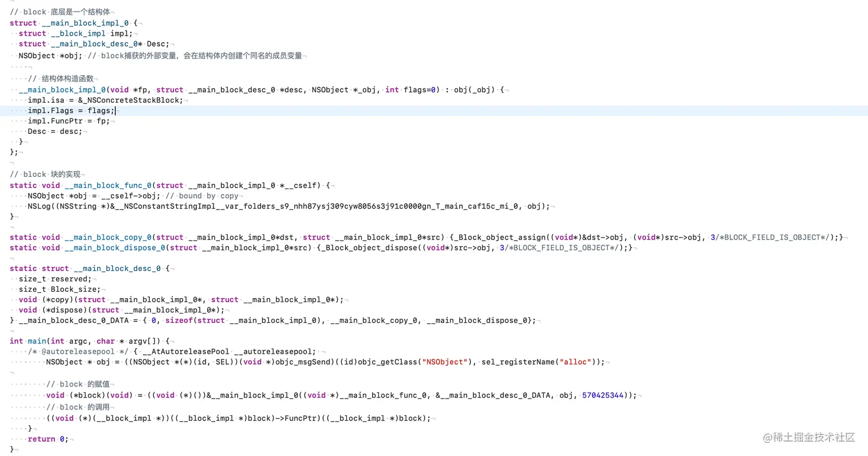Click line "Desc = desc;"
This screenshot has width=868, height=456.
(x=55, y=132)
